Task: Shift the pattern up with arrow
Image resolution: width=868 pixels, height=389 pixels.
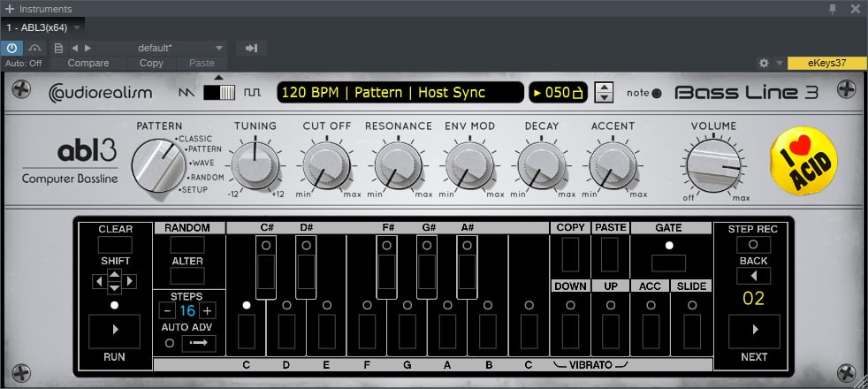Action: pos(114,274)
